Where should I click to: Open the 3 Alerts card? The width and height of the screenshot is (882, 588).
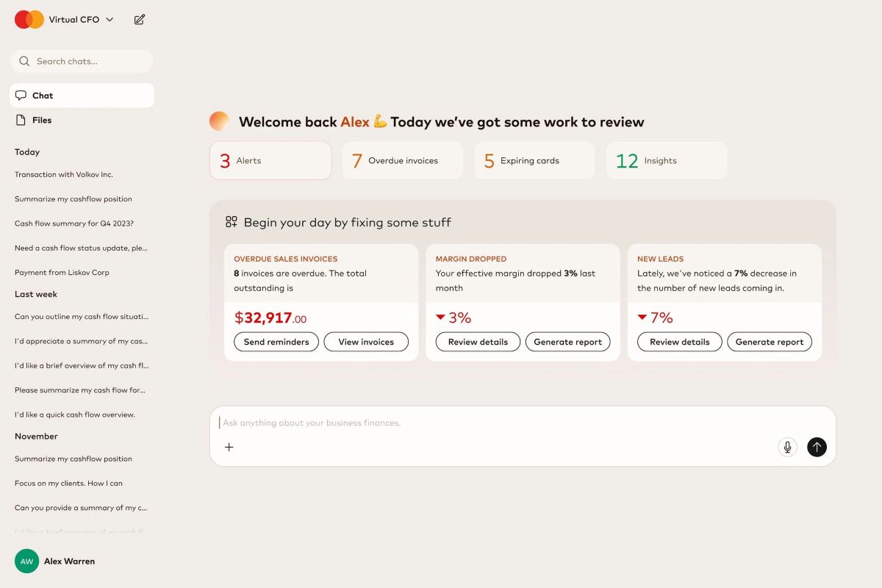(x=270, y=160)
